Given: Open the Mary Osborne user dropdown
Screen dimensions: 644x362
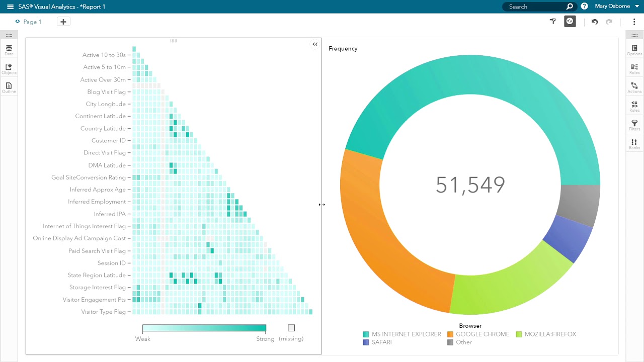Looking at the screenshot, I should (x=617, y=7).
